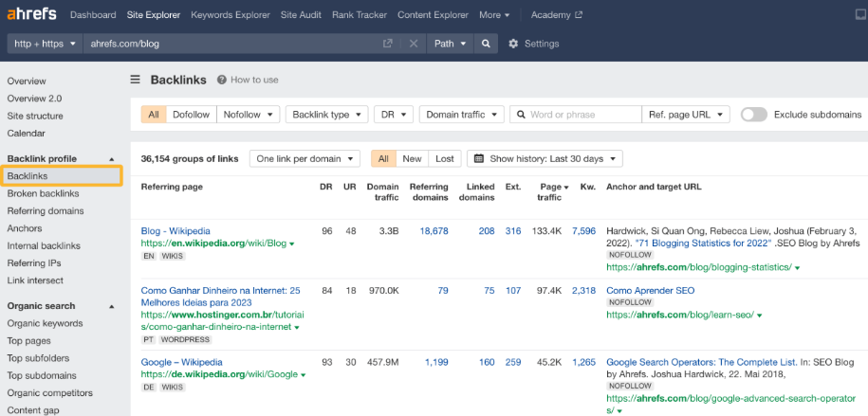Open Como Aprender SEO anchor link

(651, 290)
